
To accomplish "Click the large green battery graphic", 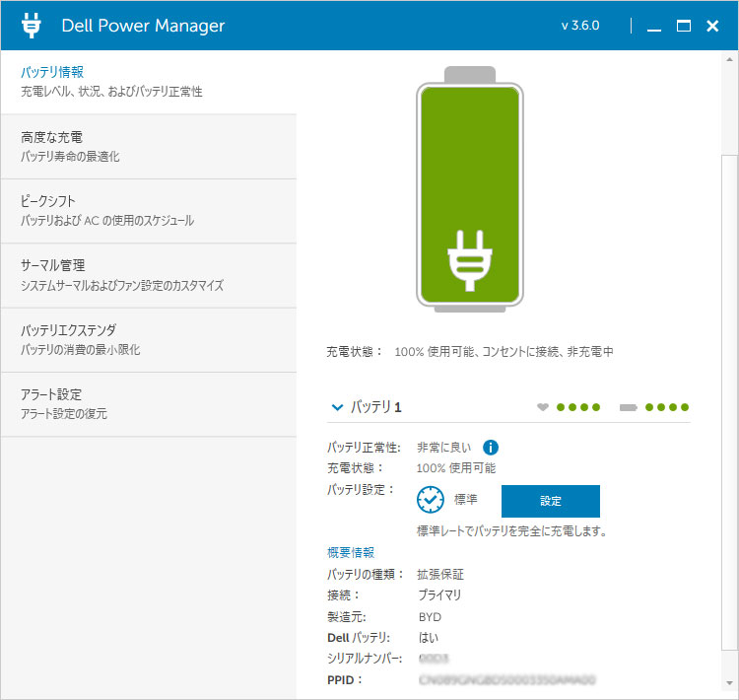I will [x=470, y=189].
